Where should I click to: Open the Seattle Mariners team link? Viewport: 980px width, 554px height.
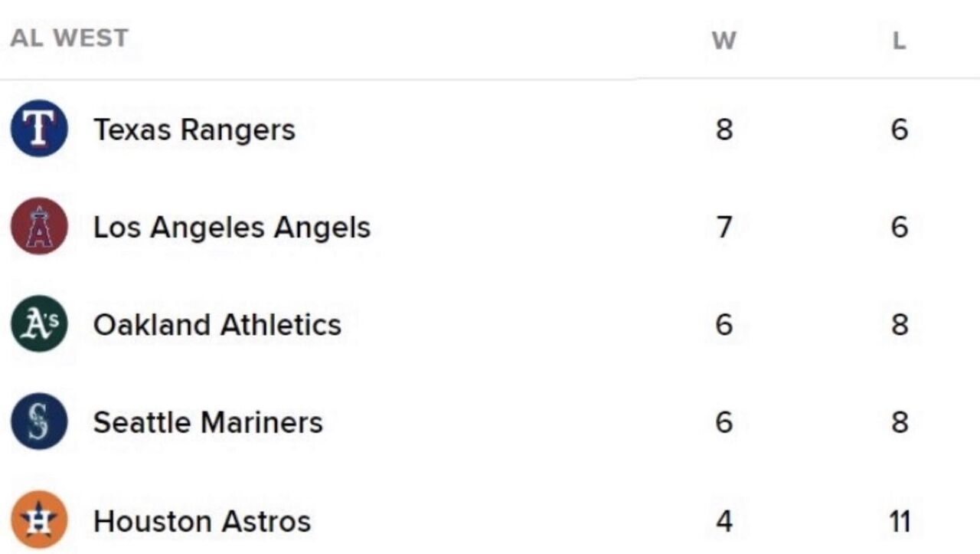208,422
